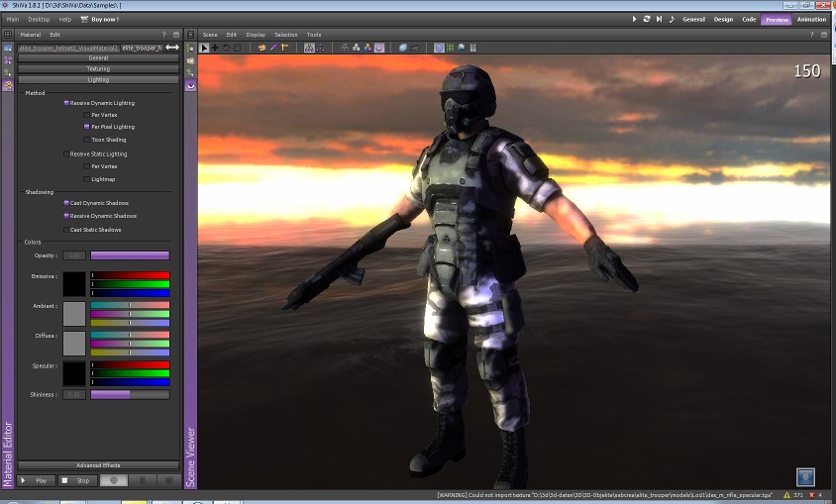Expand the Advanced Effects section
This screenshot has height=504, width=836.
[98, 465]
